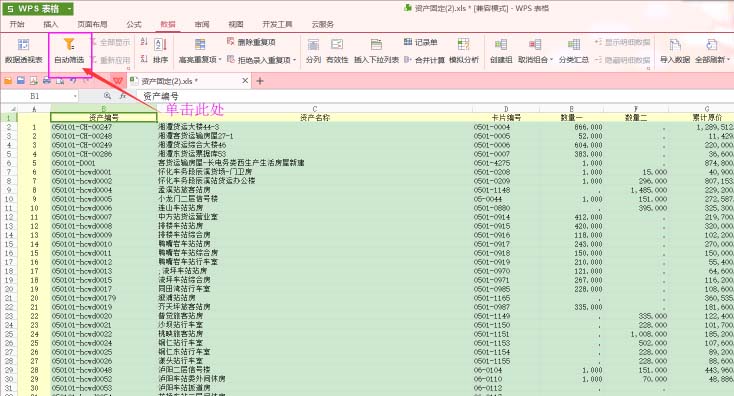The image size is (734, 396).
Task: Switch to the 开始 tab
Action: tap(17, 24)
